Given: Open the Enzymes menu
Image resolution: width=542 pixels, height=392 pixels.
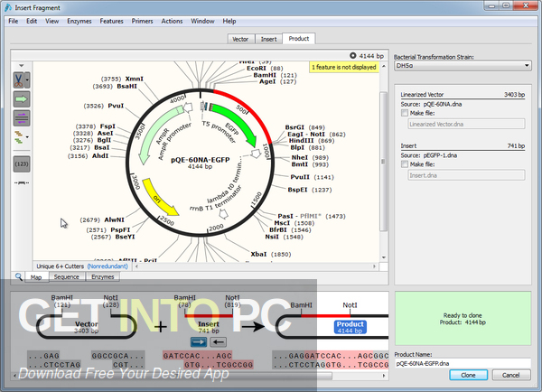Looking at the screenshot, I should 79,21.
